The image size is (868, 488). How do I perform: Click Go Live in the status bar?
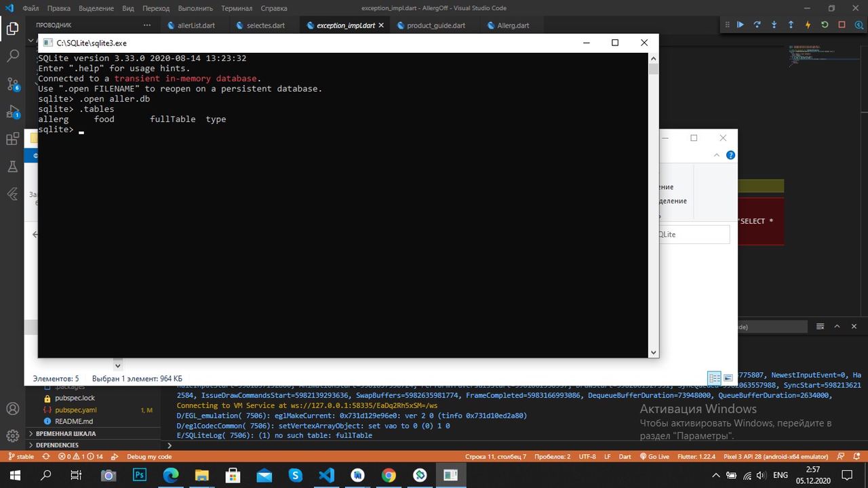(x=654, y=457)
